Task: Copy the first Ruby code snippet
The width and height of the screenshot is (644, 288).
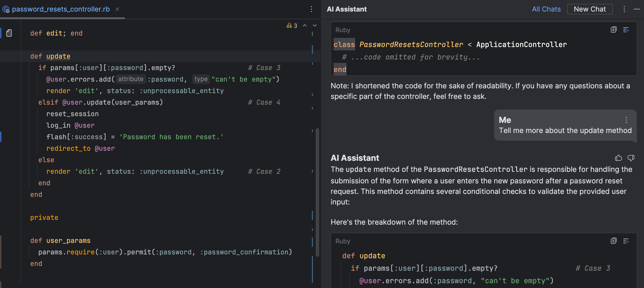Action: (613, 30)
